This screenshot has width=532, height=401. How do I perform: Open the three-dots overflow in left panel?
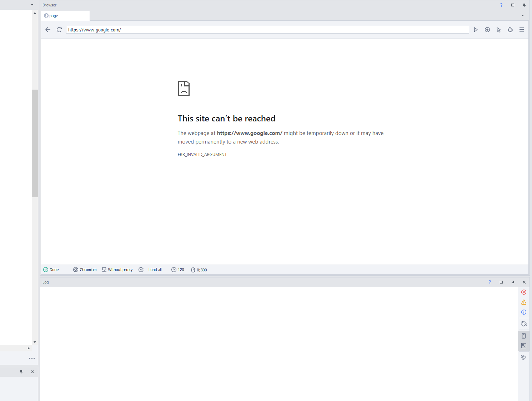32,358
